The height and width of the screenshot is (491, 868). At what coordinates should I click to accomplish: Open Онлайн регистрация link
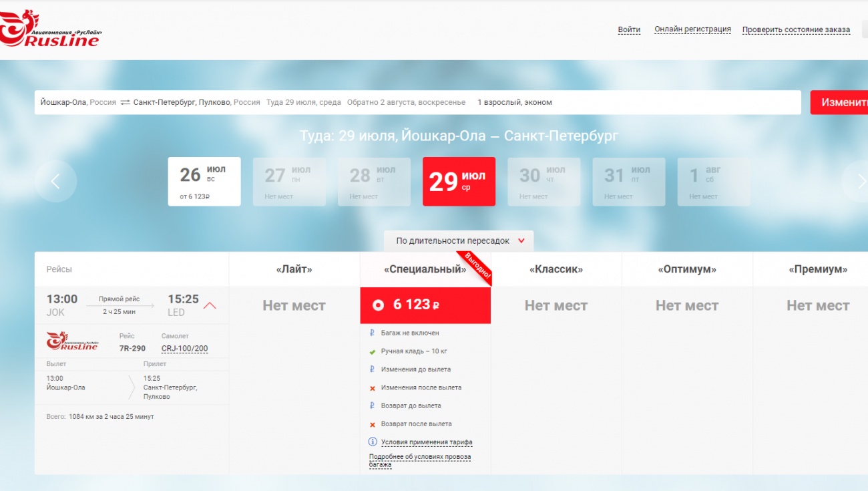point(692,29)
